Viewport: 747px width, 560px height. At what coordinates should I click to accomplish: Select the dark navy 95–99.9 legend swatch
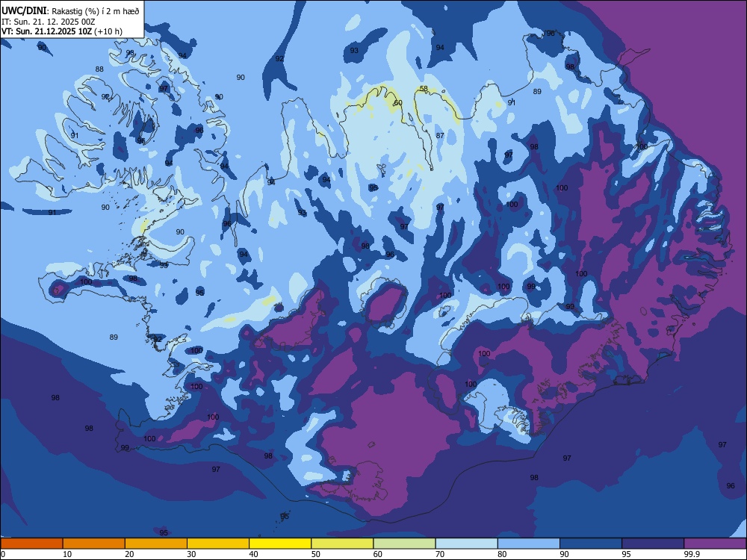pos(653,544)
